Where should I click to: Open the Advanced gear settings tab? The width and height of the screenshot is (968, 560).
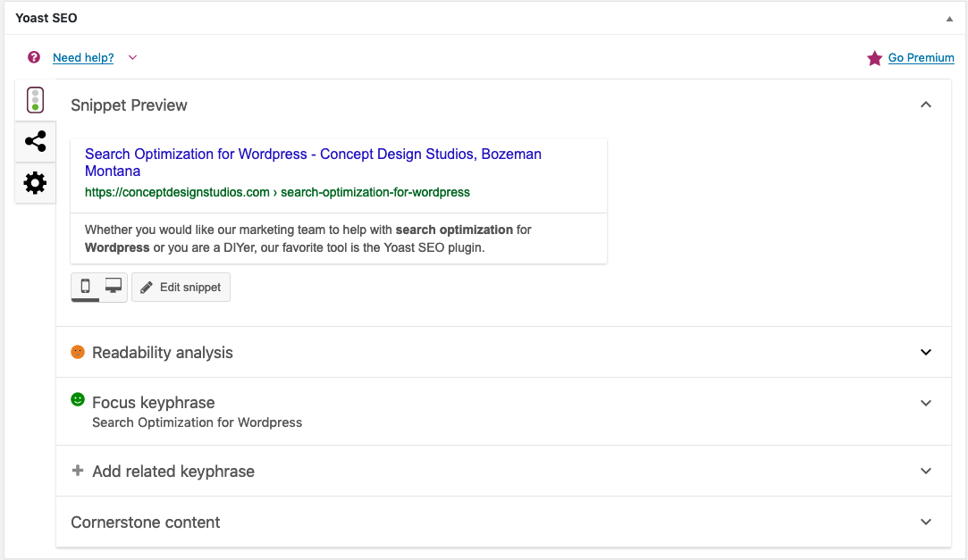point(35,182)
